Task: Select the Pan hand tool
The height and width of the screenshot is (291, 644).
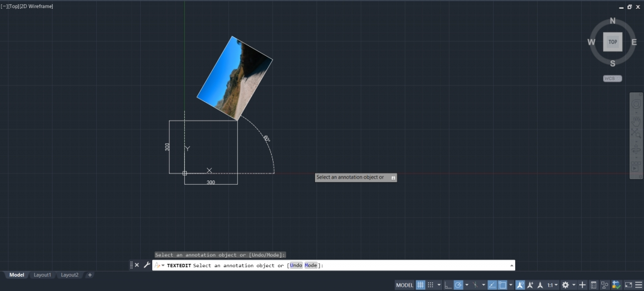Action: [x=636, y=120]
